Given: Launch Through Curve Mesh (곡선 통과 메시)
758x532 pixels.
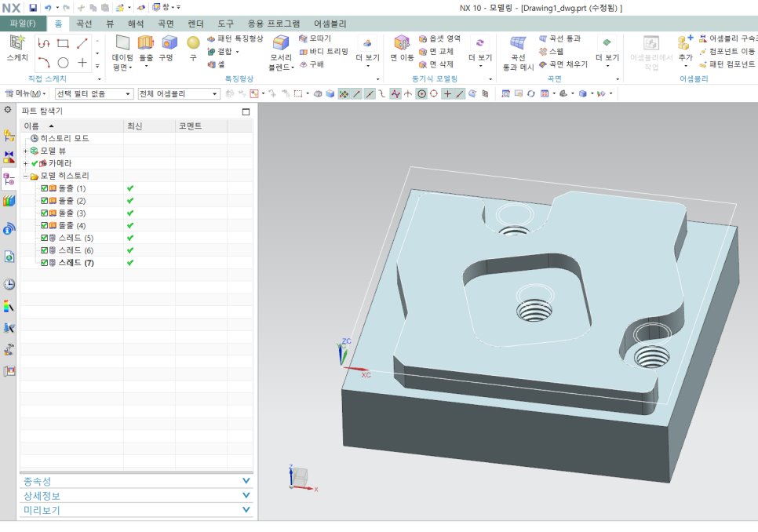Looking at the screenshot, I should click(518, 53).
